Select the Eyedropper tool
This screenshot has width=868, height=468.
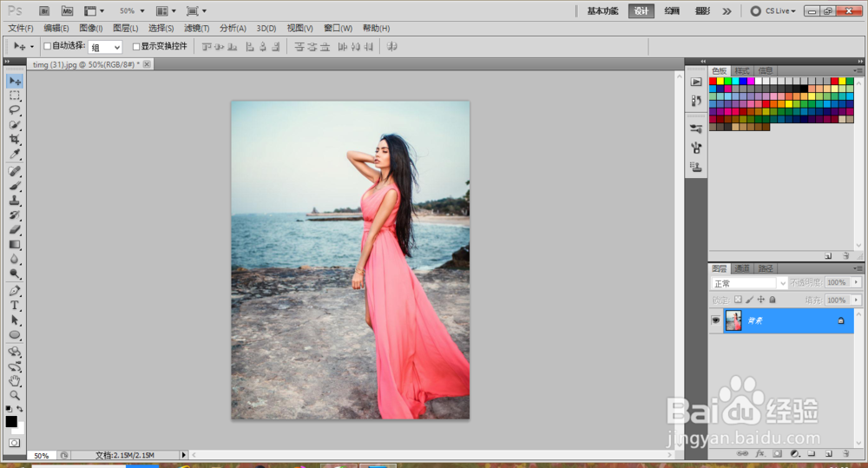click(15, 154)
